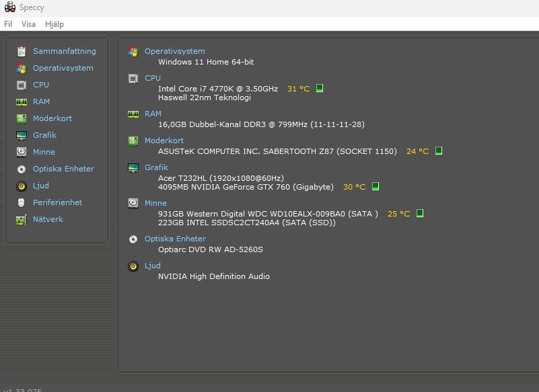This screenshot has height=392, width=539.
Task: Click the 'INTEL SSDSC2CT240A4' SSD line
Action: [x=247, y=223]
